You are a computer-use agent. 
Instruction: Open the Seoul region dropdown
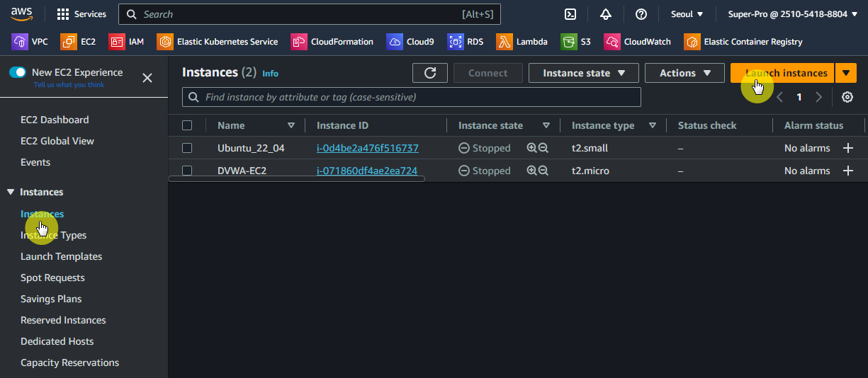tap(687, 14)
